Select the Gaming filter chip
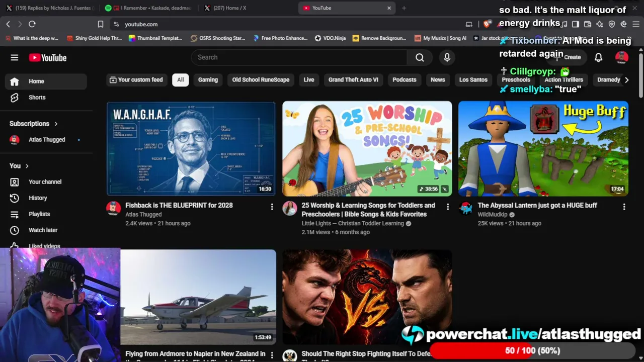644x362 pixels. (208, 80)
